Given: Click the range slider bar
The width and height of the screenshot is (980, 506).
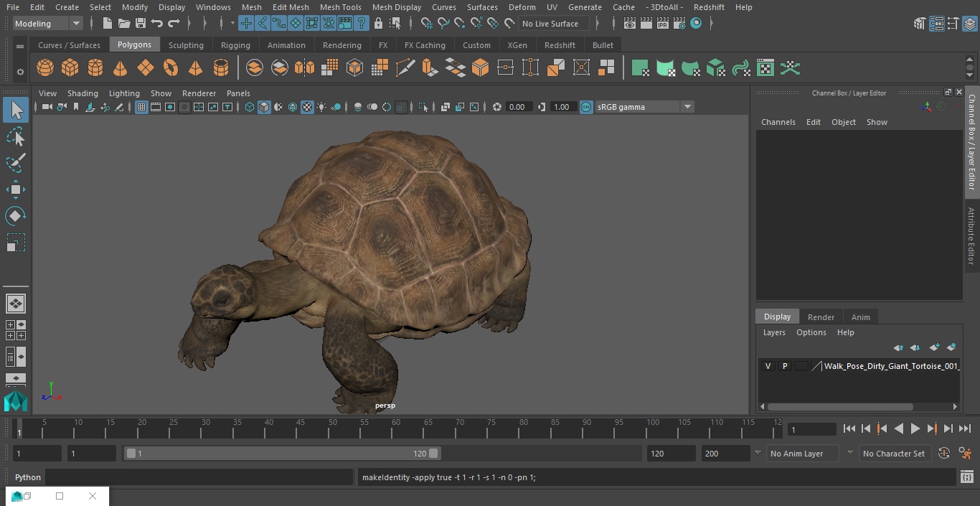Looking at the screenshot, I should [x=282, y=454].
